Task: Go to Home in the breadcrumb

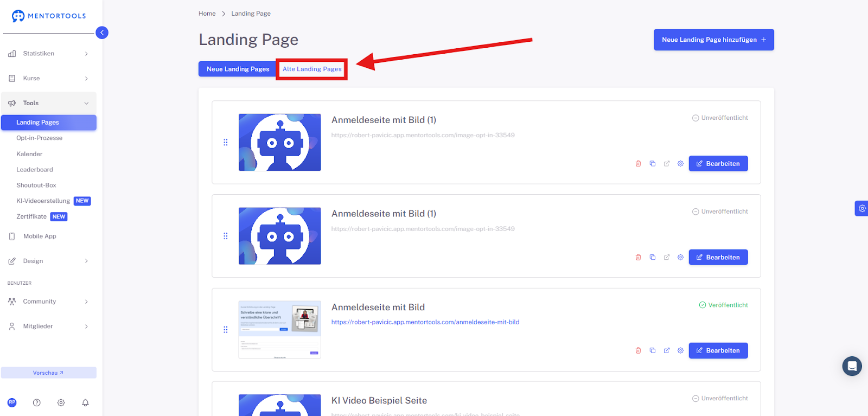Action: [x=207, y=14]
